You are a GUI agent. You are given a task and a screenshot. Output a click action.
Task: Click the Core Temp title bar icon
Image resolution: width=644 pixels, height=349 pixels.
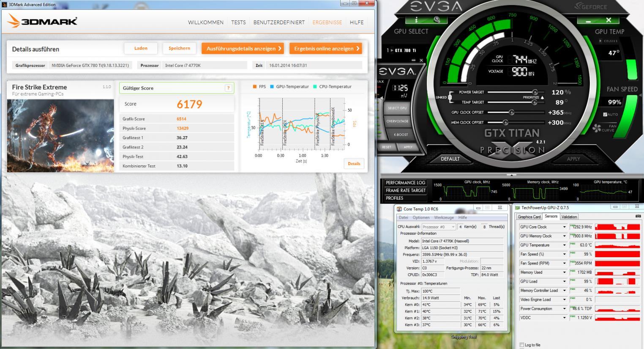(x=399, y=209)
